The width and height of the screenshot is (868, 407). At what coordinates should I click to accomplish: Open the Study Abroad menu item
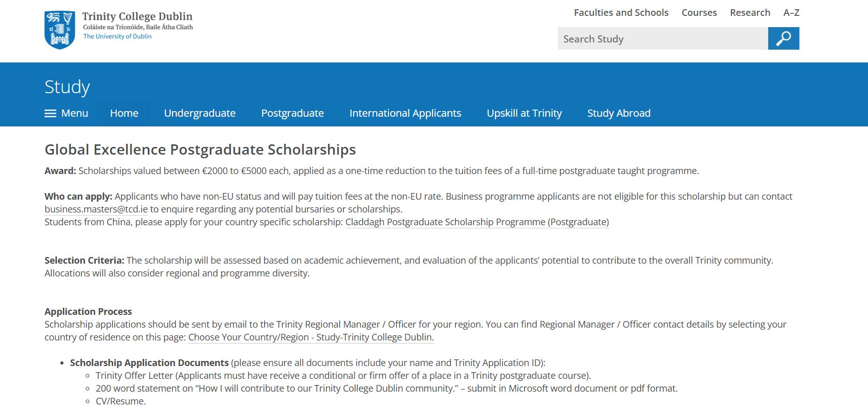click(x=619, y=113)
